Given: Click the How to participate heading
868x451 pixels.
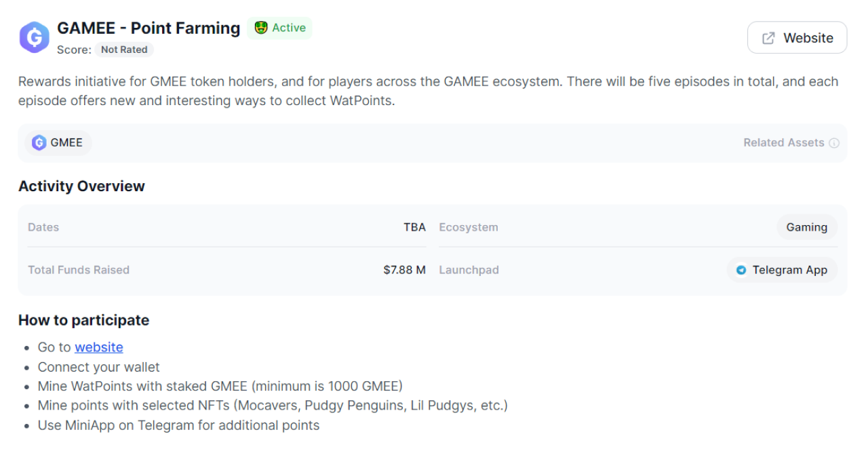Looking at the screenshot, I should [83, 320].
